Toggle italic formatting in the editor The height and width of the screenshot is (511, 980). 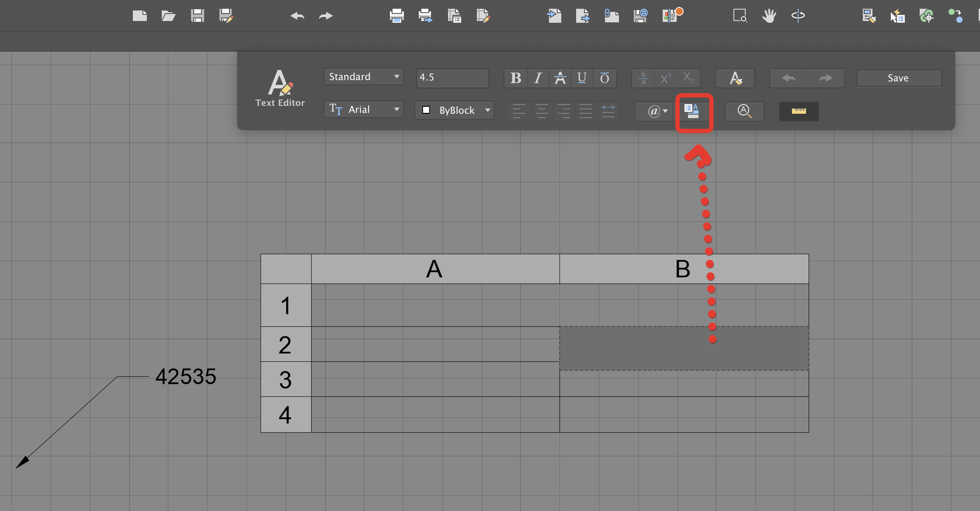point(537,78)
